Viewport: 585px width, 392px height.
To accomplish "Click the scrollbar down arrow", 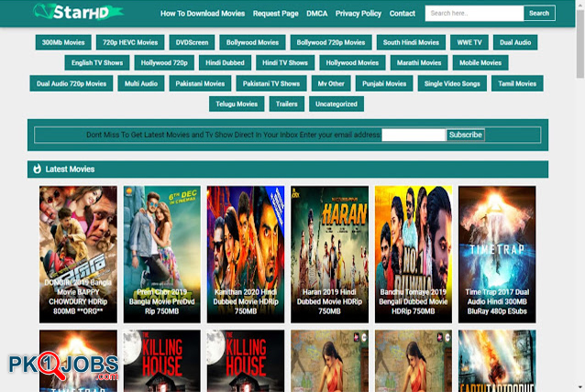I will pos(580,387).
